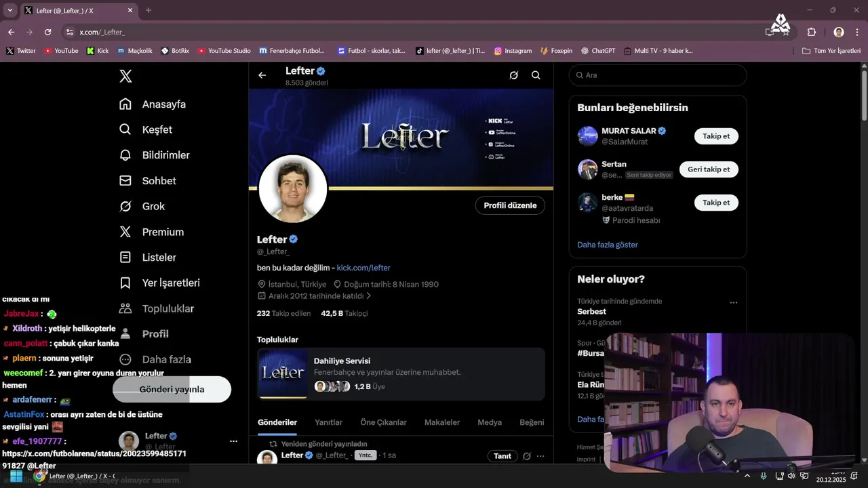Click the Gönderi yayınla button
Screen dimensions: 868x488
(x=172, y=390)
